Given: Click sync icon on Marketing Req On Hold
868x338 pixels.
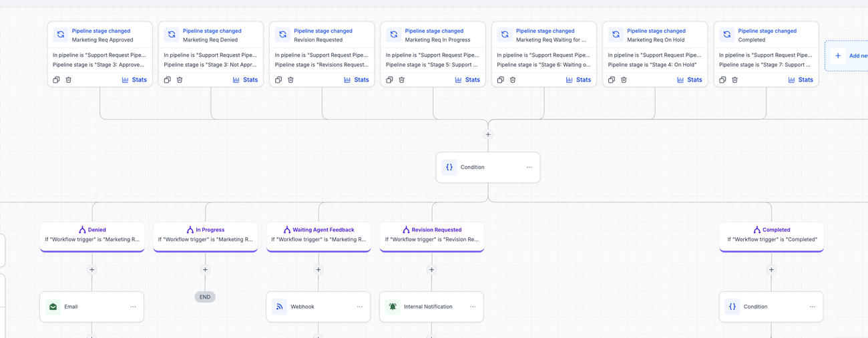Looking at the screenshot, I should (x=616, y=35).
